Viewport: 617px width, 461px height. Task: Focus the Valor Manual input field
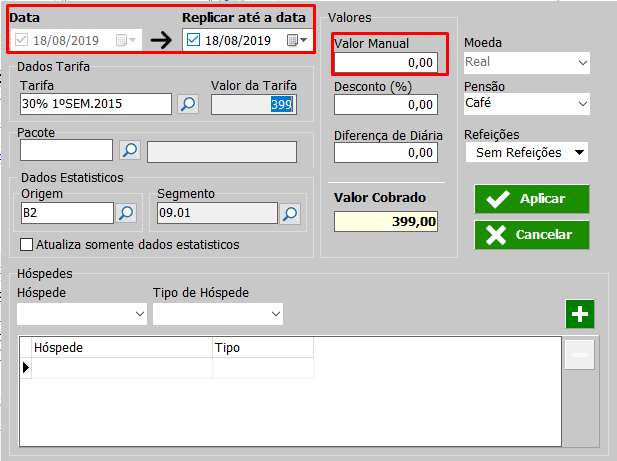coord(386,63)
